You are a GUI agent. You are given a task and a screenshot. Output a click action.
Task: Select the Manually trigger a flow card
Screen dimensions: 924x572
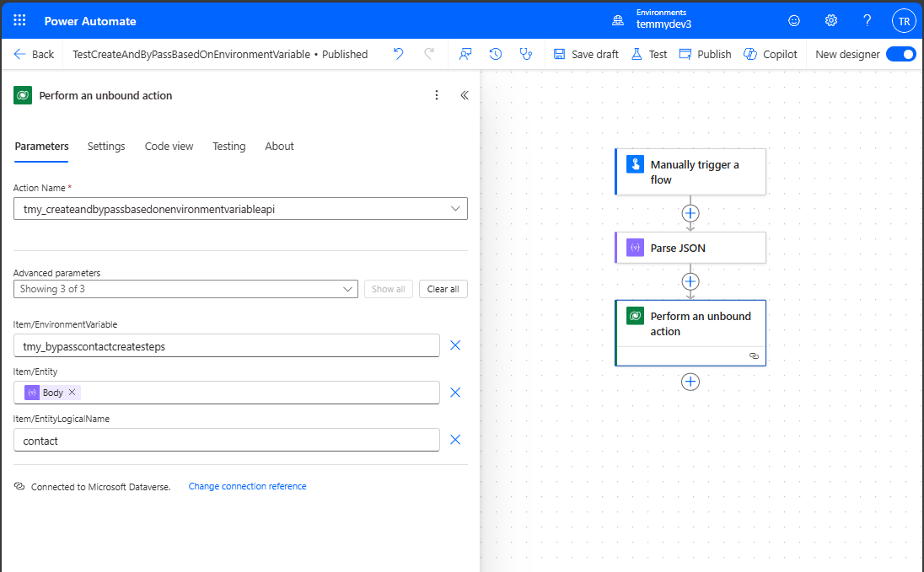(x=690, y=171)
